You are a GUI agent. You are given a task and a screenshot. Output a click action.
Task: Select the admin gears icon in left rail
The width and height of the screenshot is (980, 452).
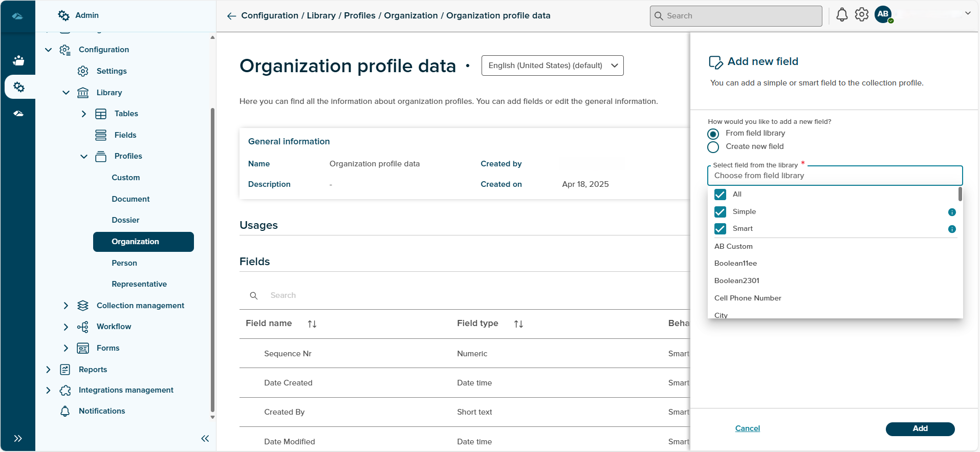19,87
